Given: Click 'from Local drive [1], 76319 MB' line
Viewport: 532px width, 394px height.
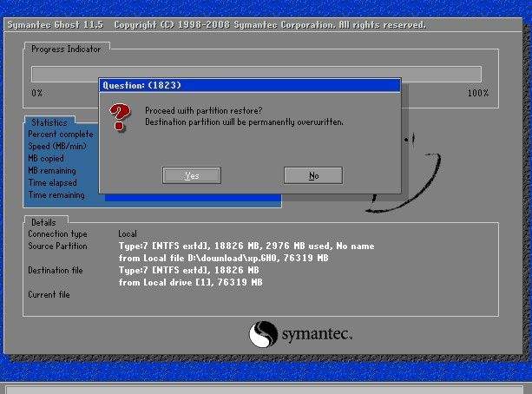Looking at the screenshot, I should click(190, 282).
